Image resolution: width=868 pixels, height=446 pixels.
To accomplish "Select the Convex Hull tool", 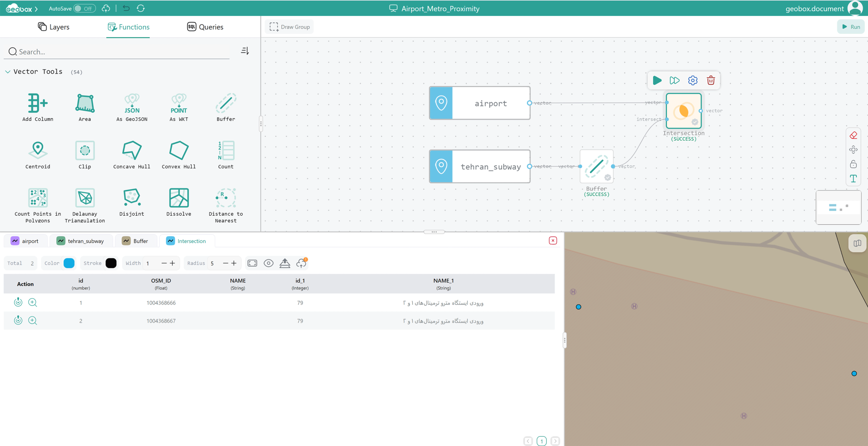I will coord(179,155).
